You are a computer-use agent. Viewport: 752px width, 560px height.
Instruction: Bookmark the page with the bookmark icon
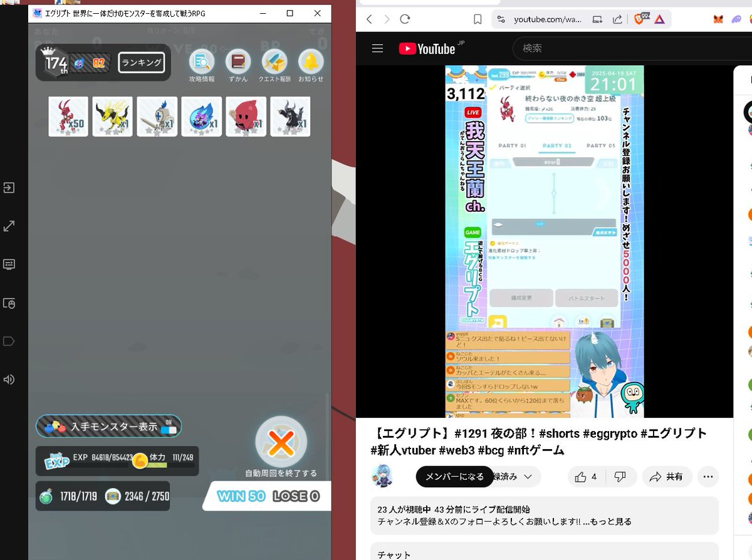click(478, 19)
